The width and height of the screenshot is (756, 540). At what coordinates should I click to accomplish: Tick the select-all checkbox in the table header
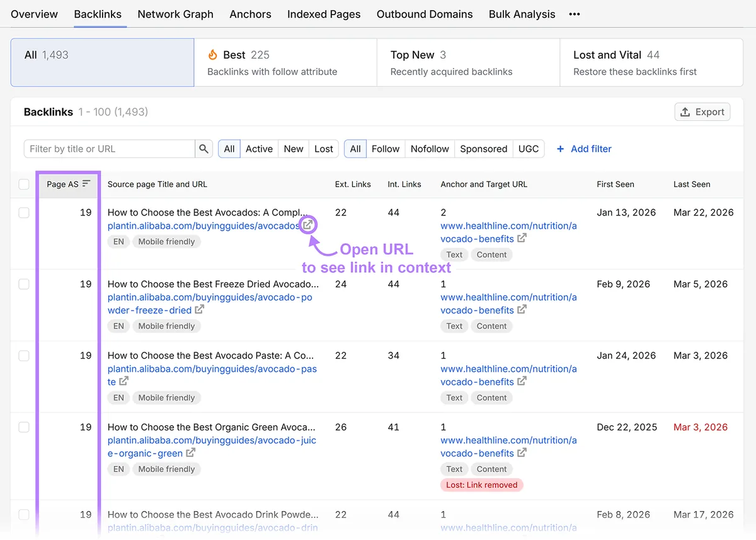tap(24, 184)
